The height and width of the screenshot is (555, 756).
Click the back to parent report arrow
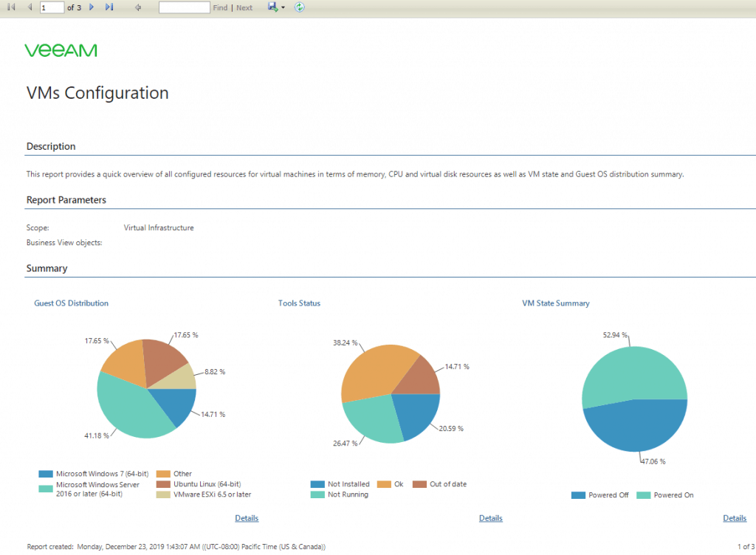click(x=138, y=7)
